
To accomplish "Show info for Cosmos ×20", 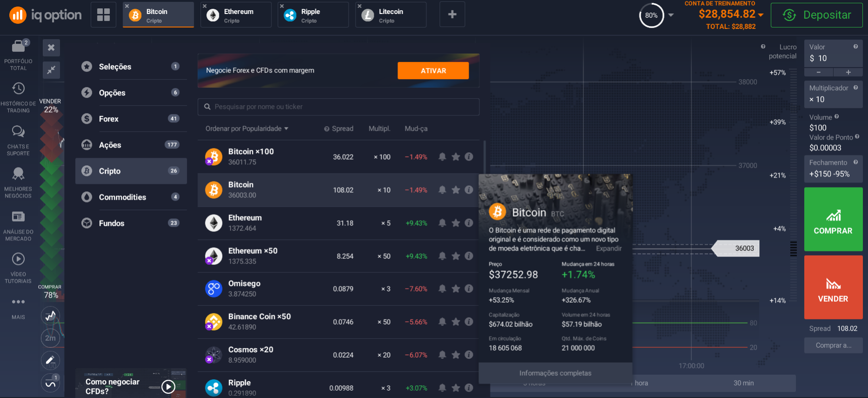I will [x=469, y=355].
